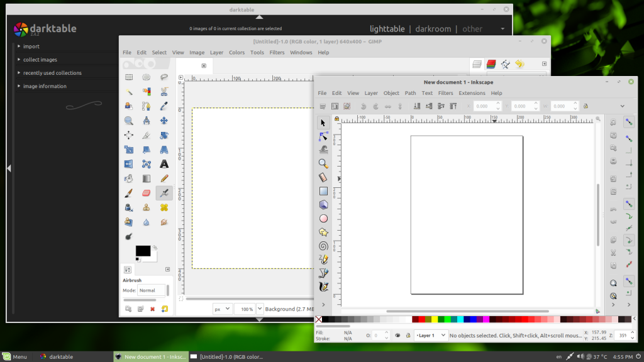Open darktable's import module

(x=33, y=46)
